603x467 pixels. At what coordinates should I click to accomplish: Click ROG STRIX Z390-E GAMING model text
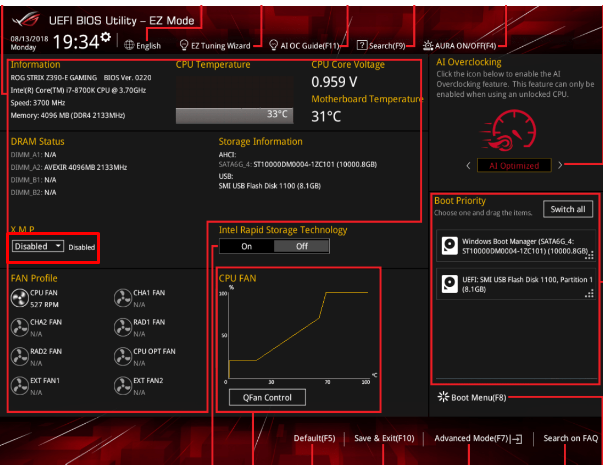54,78
